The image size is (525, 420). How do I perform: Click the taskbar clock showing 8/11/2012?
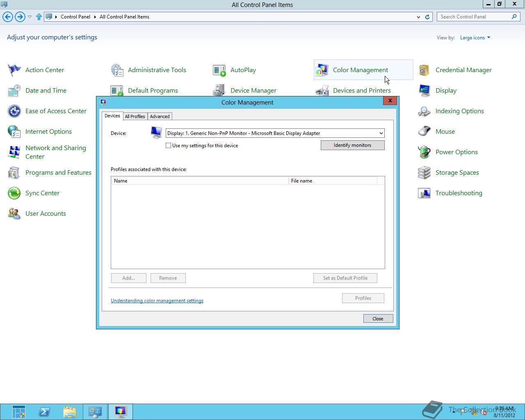504,412
